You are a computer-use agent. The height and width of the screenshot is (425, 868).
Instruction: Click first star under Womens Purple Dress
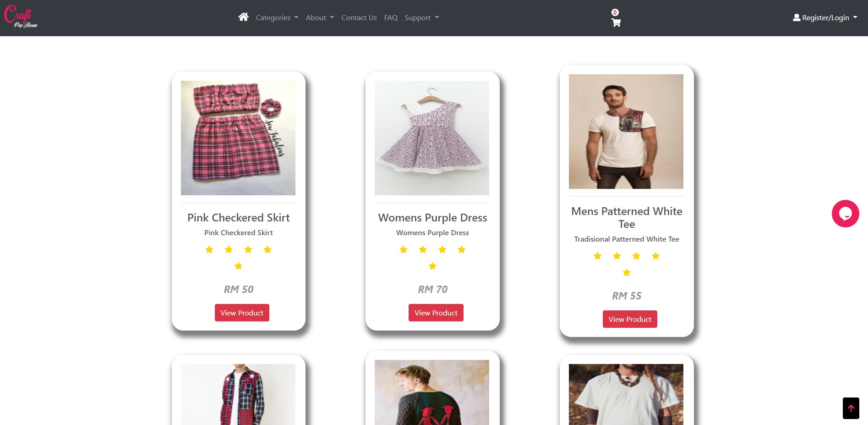[404, 249]
